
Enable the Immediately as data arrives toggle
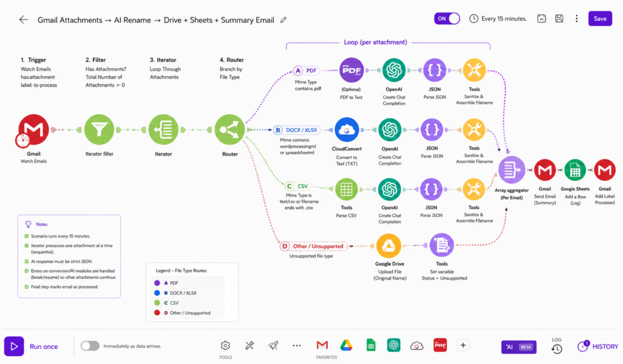(x=90, y=346)
